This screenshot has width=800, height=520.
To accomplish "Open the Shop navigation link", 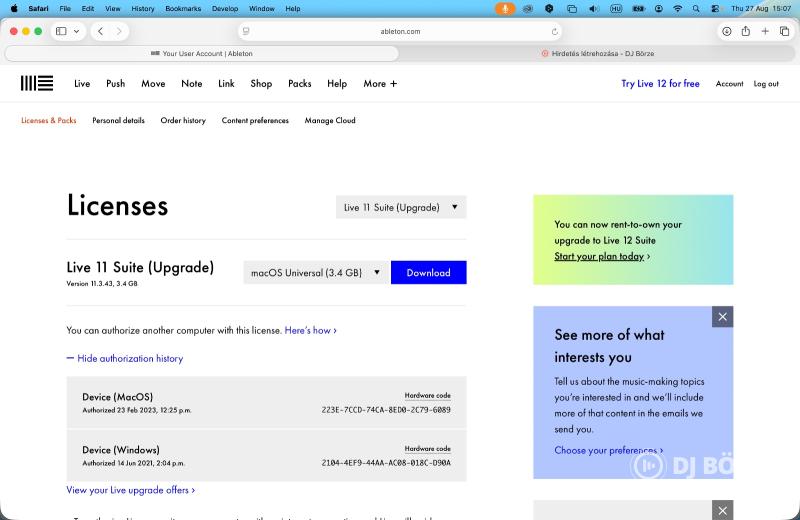I will click(x=261, y=84).
